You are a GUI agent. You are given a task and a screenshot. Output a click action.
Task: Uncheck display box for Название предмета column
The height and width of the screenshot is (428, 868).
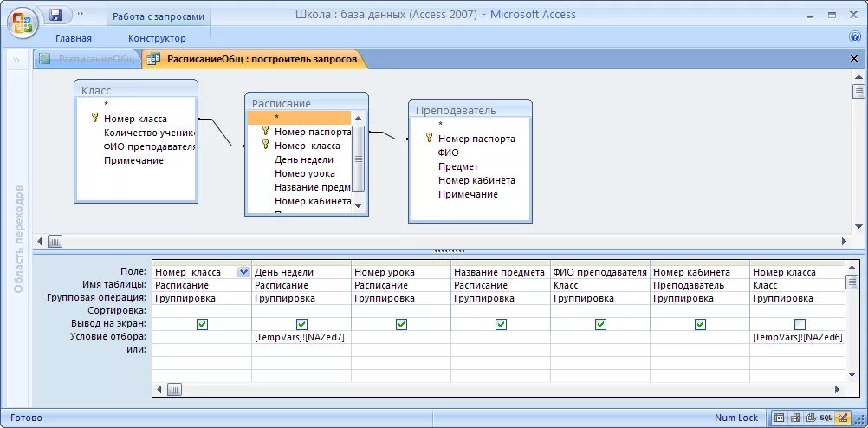click(501, 324)
